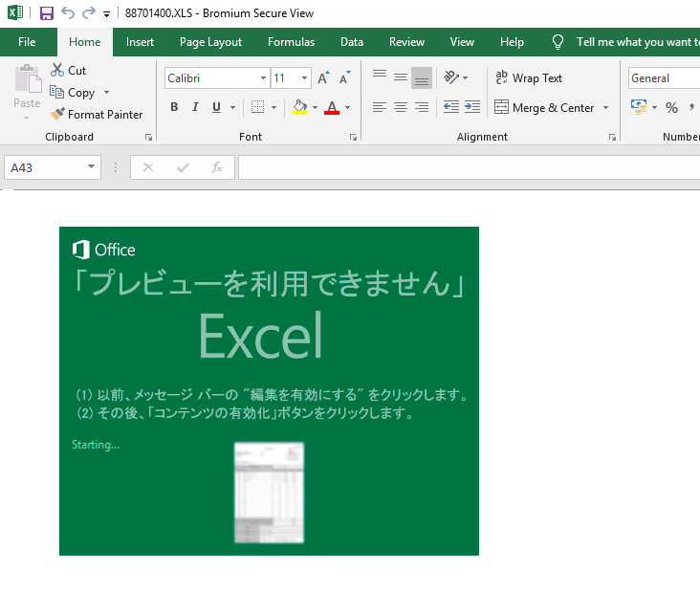700x613 pixels.
Task: Open Font settings dialog launcher
Action: tap(353, 138)
